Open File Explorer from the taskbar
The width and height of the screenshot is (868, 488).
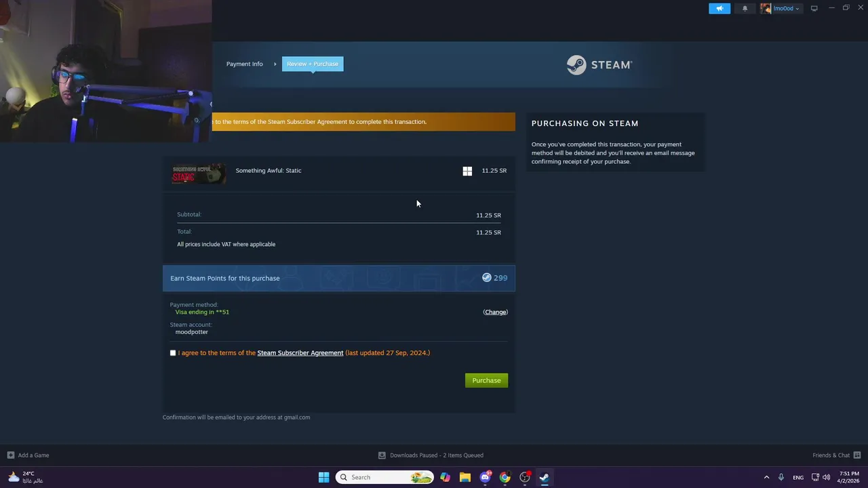465,477
